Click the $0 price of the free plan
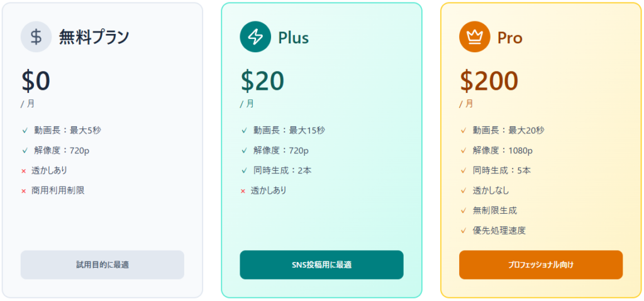The width and height of the screenshot is (644, 301). coord(35,81)
